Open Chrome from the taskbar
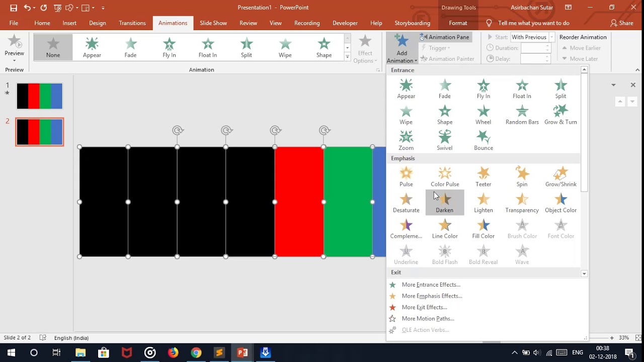This screenshot has height=362, width=644. (x=196, y=352)
